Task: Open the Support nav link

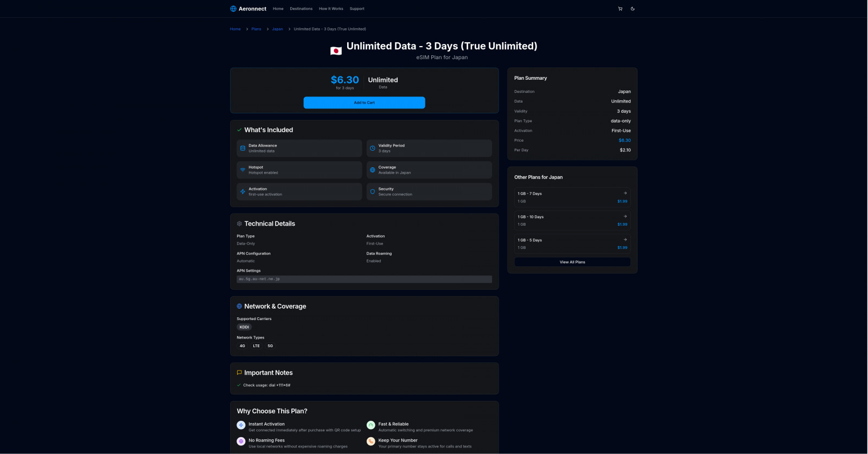Action: pyautogui.click(x=357, y=9)
